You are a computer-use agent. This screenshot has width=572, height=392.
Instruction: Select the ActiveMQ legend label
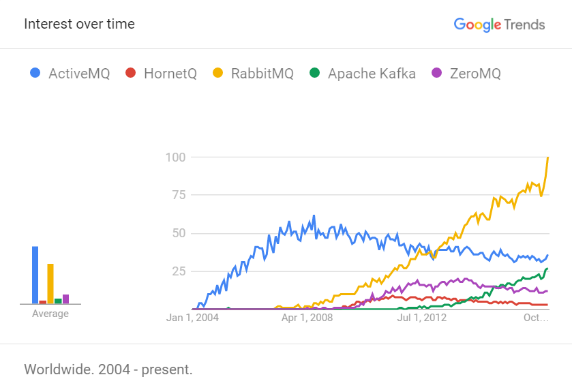[x=79, y=74]
